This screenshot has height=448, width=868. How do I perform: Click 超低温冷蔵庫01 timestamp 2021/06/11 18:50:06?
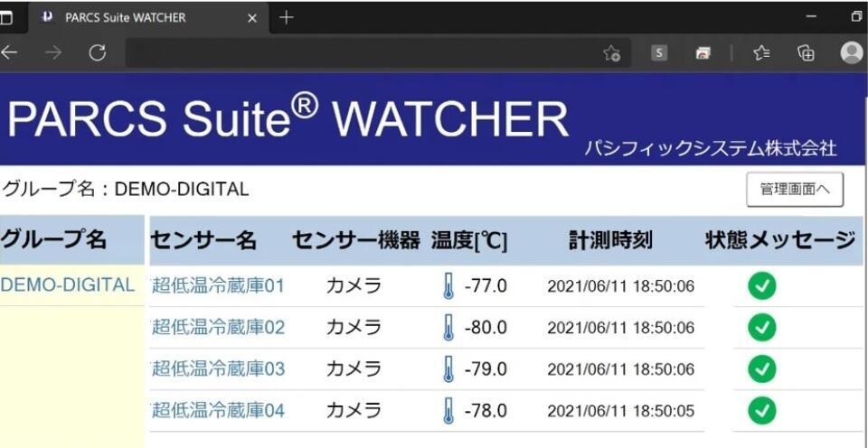tap(620, 286)
